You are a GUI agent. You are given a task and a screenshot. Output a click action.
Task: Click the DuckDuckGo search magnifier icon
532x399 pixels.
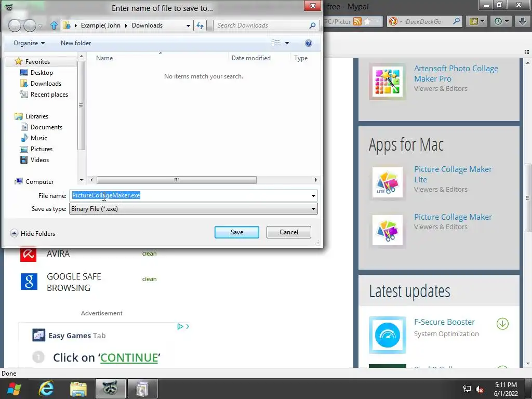pyautogui.click(x=457, y=21)
